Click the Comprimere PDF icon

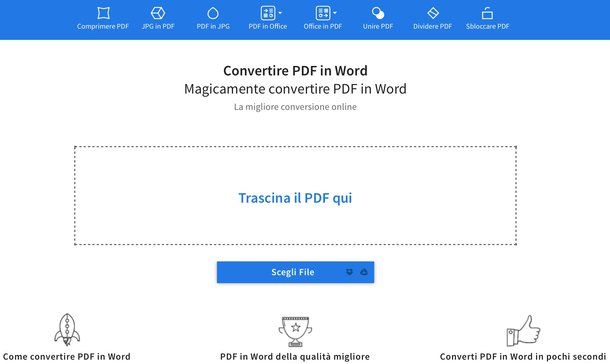click(x=103, y=13)
